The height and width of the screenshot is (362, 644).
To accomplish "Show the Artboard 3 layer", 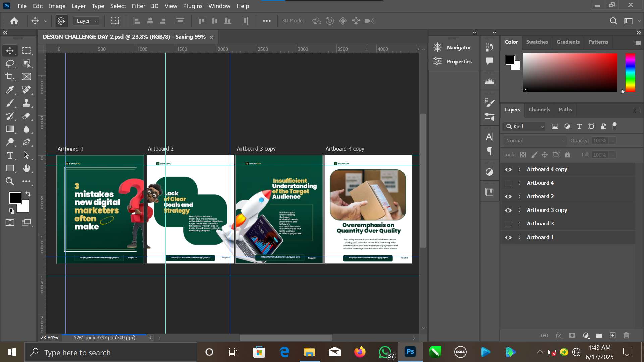I will (x=508, y=224).
